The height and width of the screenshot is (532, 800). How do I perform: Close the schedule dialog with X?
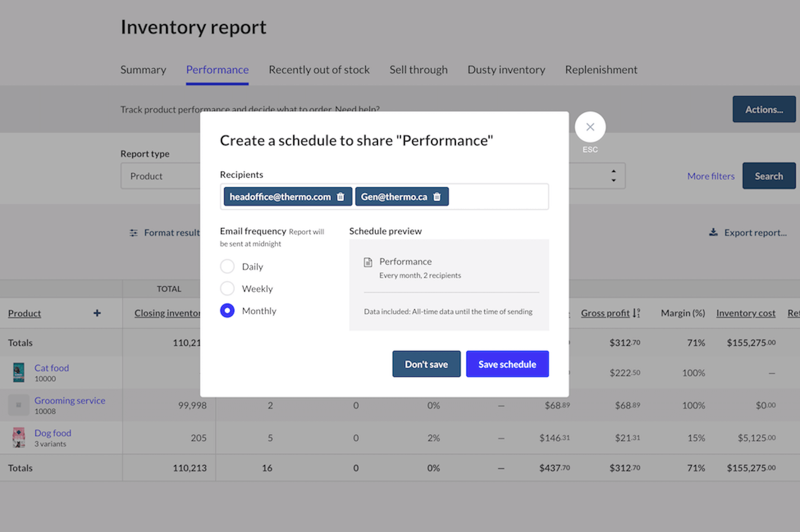click(x=590, y=127)
